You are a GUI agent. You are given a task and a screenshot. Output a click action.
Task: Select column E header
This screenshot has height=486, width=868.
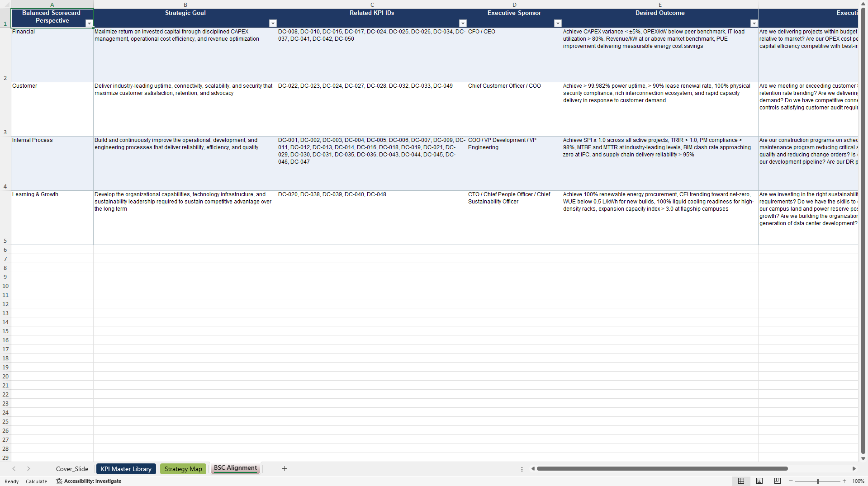(660, 5)
